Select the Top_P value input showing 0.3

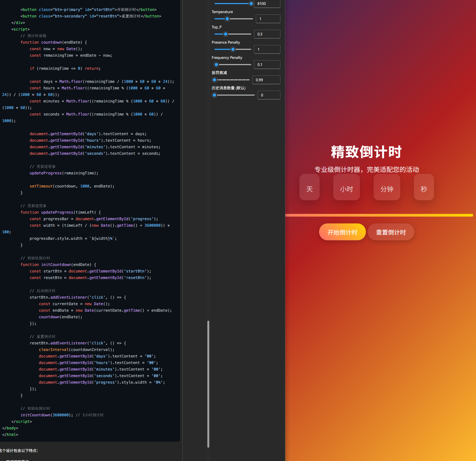click(x=267, y=34)
